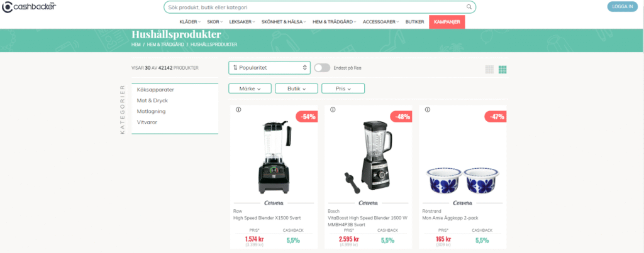
Task: Switch to large grid view icon
Action: (502, 69)
